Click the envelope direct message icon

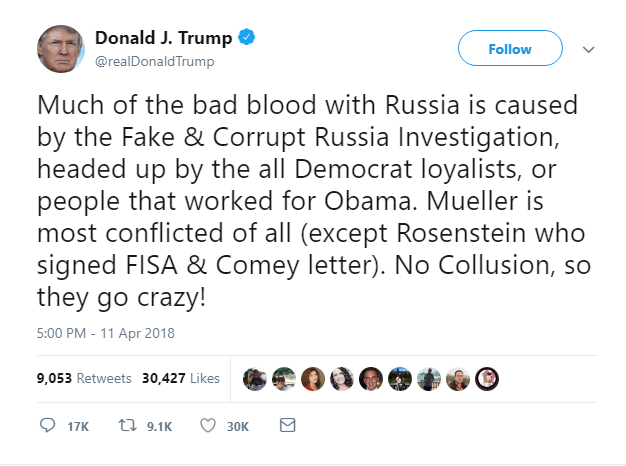(x=287, y=425)
